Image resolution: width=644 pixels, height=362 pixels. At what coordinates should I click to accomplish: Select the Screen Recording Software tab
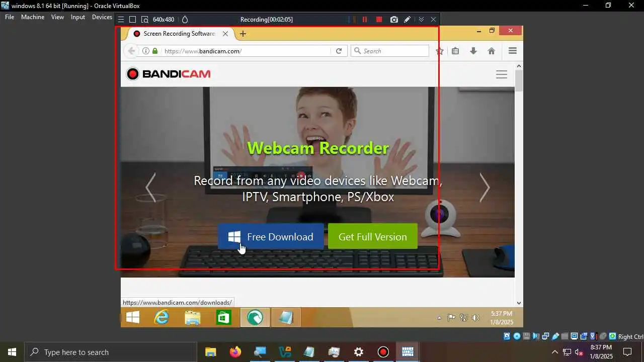[179, 34]
